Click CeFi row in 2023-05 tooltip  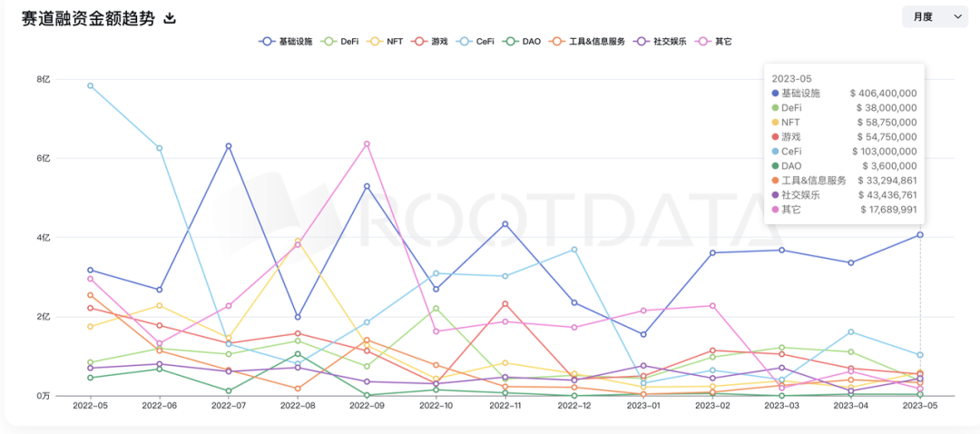[844, 151]
